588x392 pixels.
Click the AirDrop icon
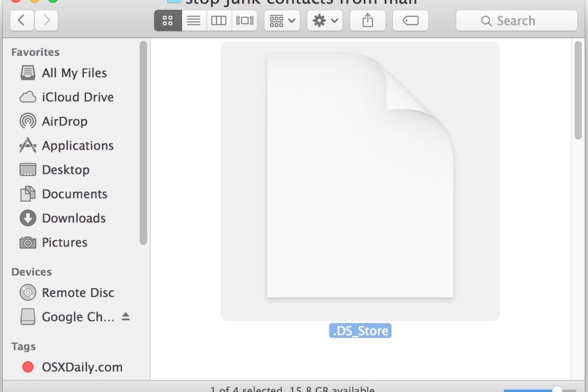coord(28,121)
